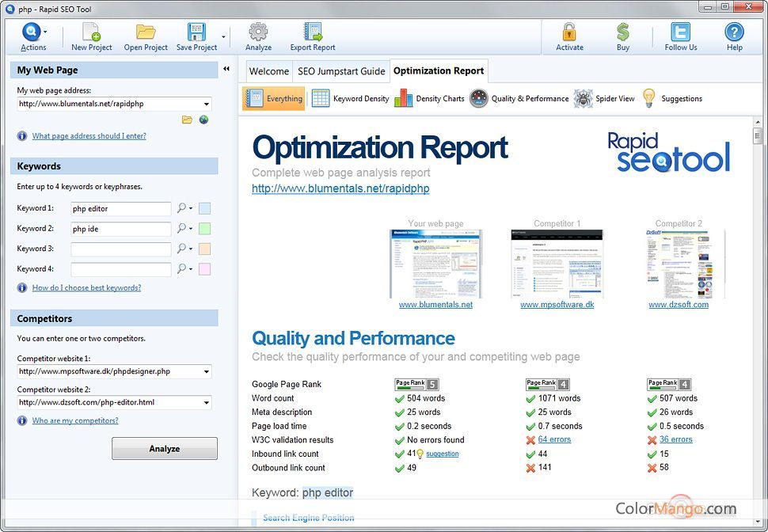This screenshot has height=532, width=768.
Task: Select the Optimization Report tab
Action: click(x=439, y=71)
